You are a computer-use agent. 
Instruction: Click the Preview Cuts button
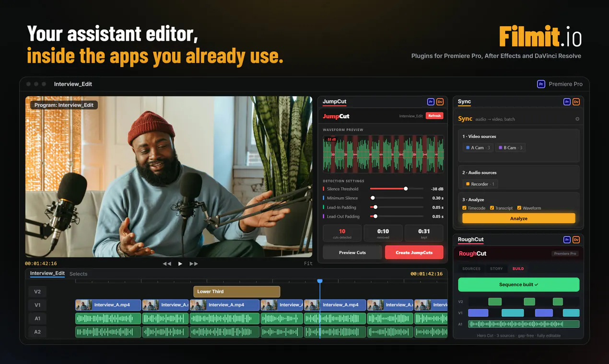(352, 252)
